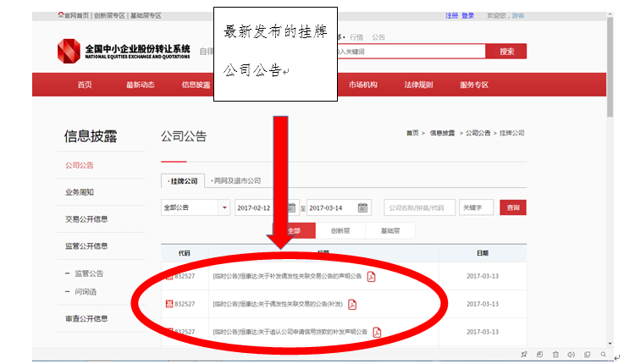This screenshot has height=364, width=624.
Task: Select the 创新层 filter
Action: point(340,230)
